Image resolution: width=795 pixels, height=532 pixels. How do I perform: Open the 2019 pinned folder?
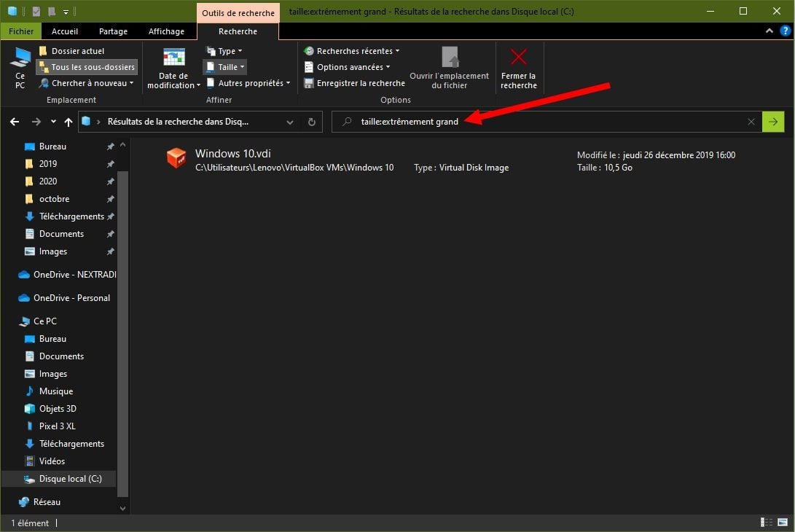tap(47, 164)
